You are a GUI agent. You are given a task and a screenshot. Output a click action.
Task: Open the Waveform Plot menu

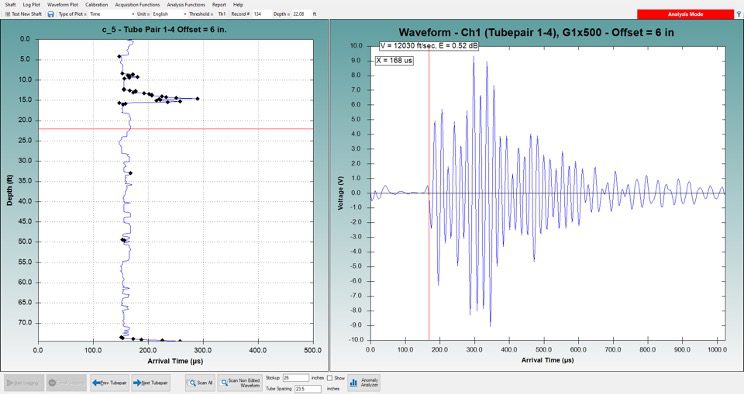click(63, 4)
